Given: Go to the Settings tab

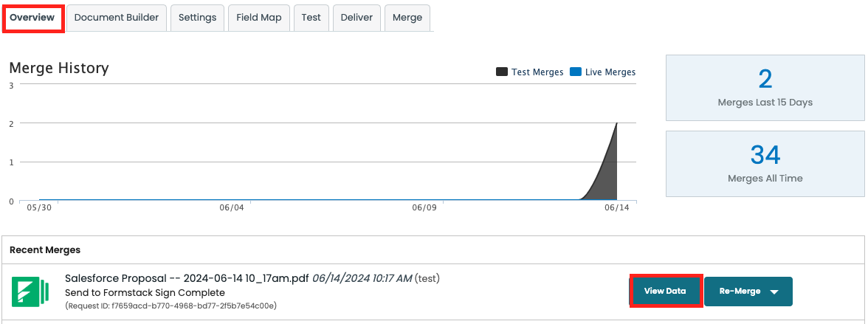Looking at the screenshot, I should 197,18.
